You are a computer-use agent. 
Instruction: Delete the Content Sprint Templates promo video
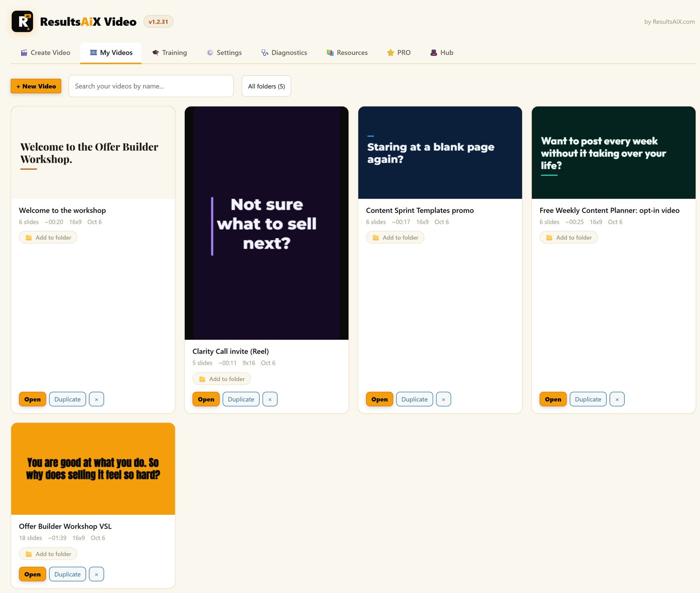click(x=444, y=399)
